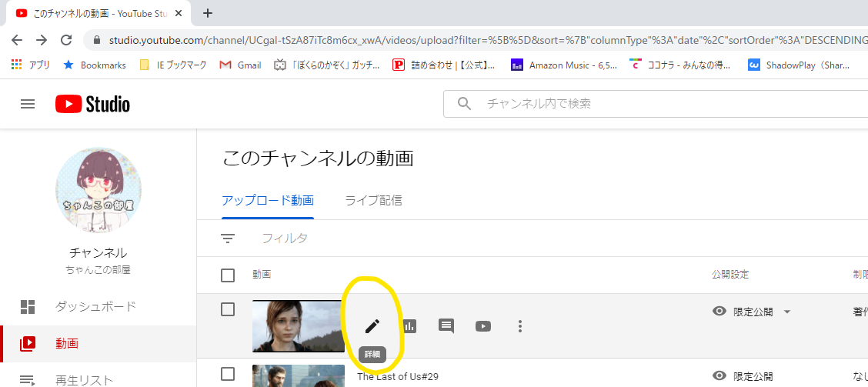Open comments icon for first video
Viewport: 868px width, 387px height.
pos(446,326)
